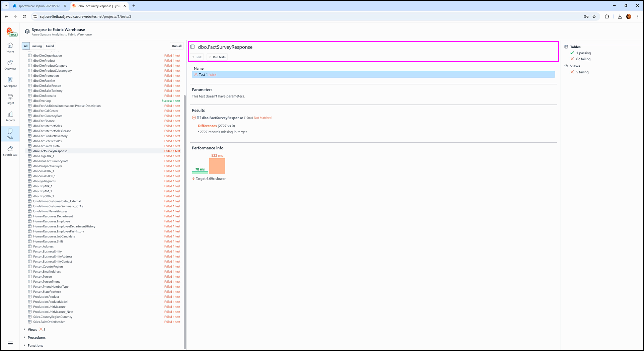Click the Run all button
The image size is (644, 351).
click(177, 46)
